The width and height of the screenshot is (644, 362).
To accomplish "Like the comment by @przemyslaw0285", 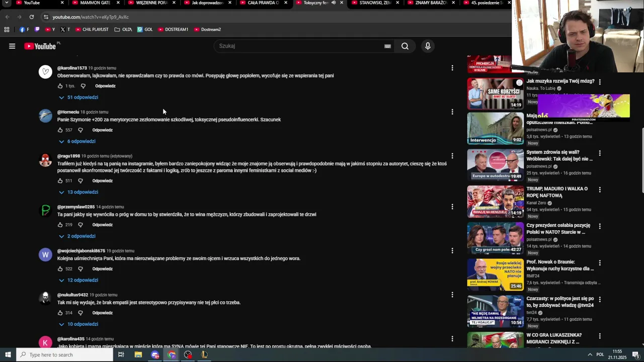I will pyautogui.click(x=60, y=225).
